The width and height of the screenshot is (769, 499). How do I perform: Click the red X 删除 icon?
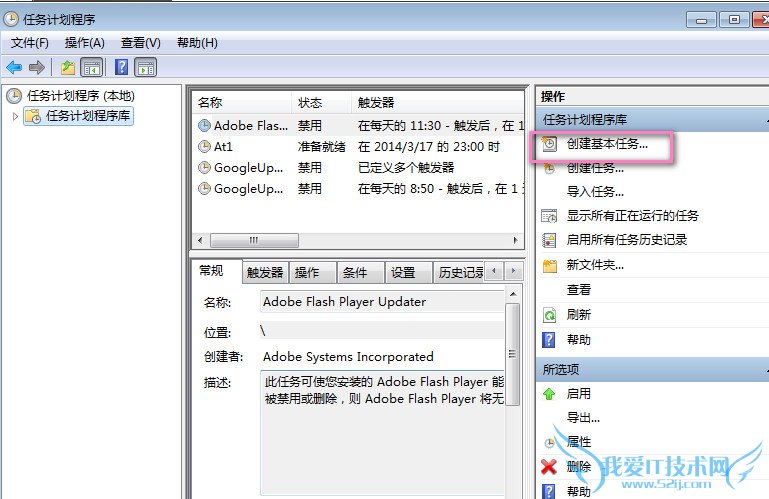click(x=549, y=466)
